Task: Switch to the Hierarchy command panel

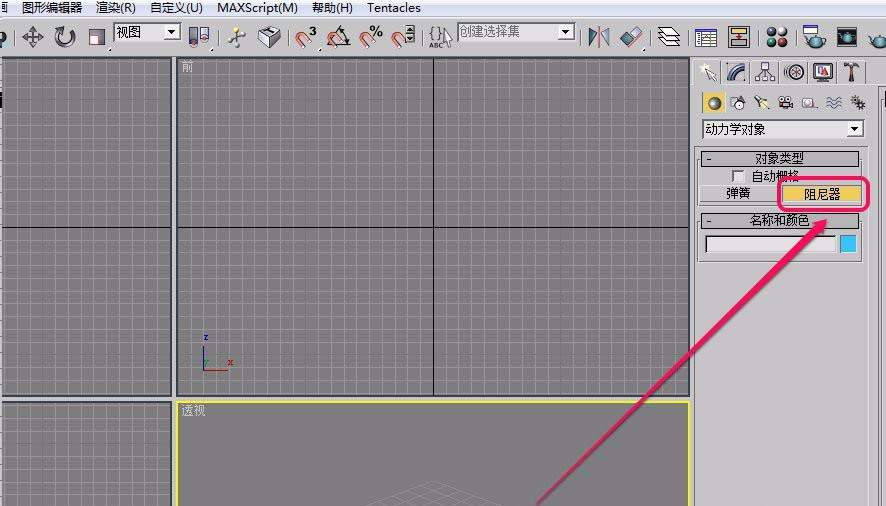Action: [x=765, y=72]
